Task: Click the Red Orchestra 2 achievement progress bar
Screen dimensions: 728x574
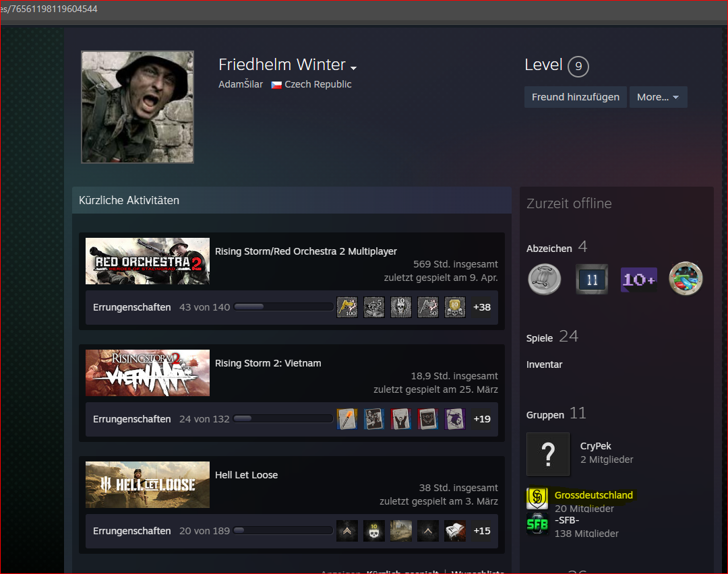Action: pos(283,307)
